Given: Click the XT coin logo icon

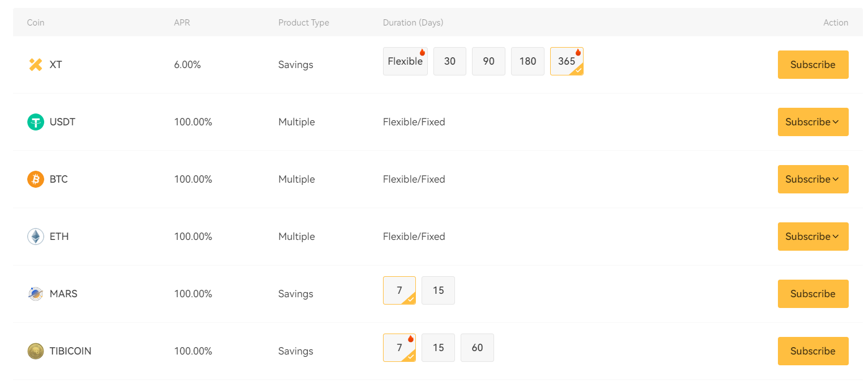Looking at the screenshot, I should 36,65.
